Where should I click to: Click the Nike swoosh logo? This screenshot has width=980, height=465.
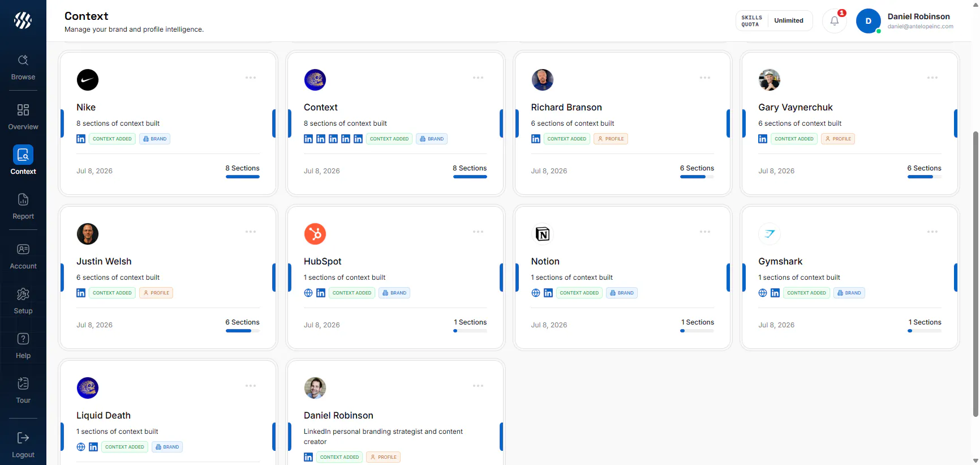coord(88,80)
